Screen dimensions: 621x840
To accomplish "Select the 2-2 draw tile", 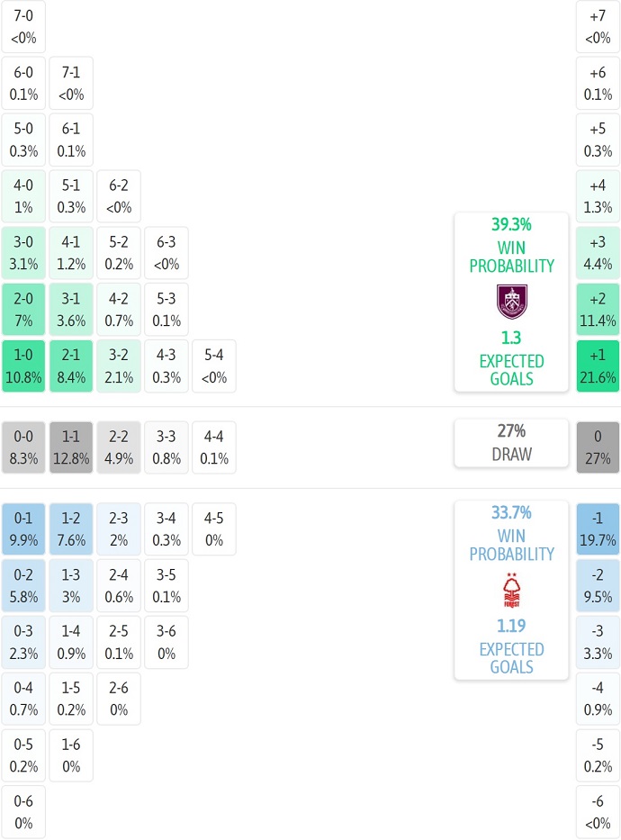I will [x=119, y=447].
